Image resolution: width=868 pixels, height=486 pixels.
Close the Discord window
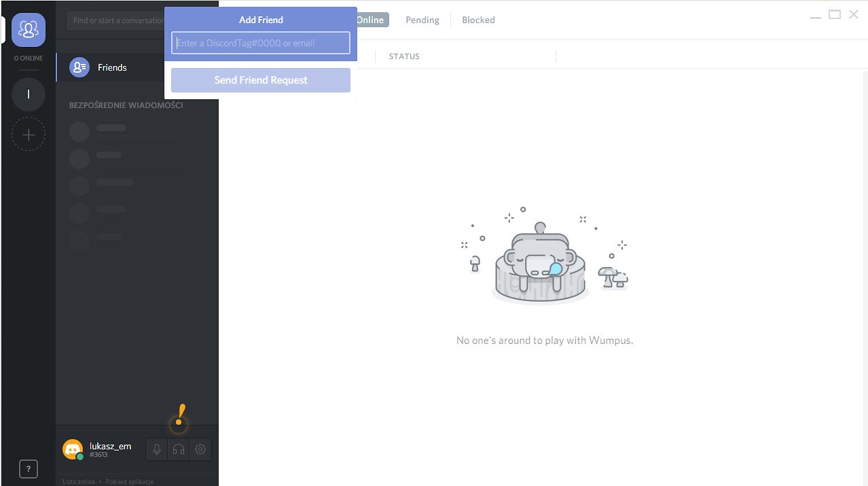tap(854, 14)
